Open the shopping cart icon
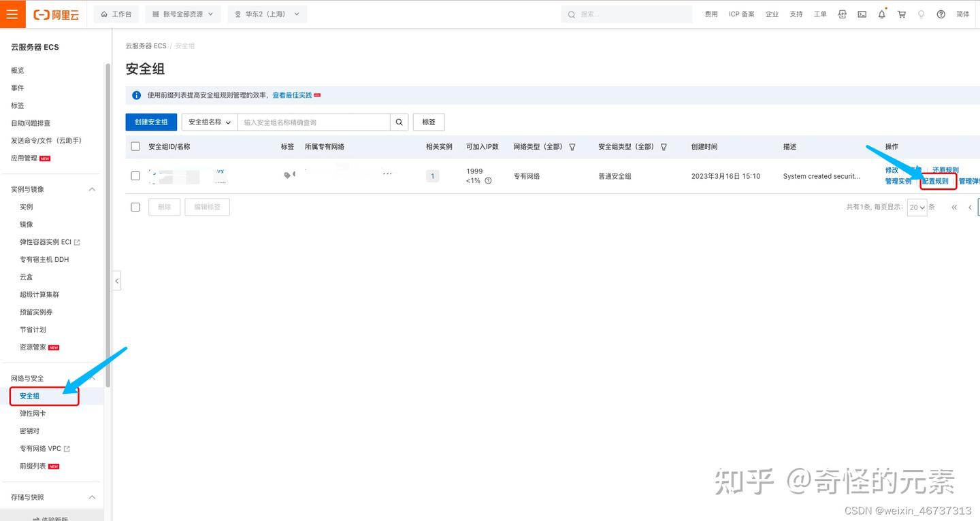The width and height of the screenshot is (980, 521). point(901,14)
